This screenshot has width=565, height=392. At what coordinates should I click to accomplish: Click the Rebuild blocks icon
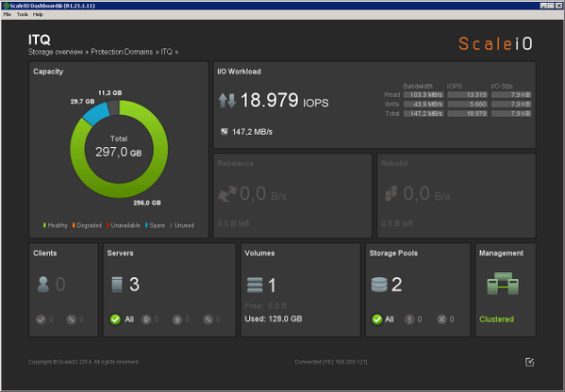point(391,193)
